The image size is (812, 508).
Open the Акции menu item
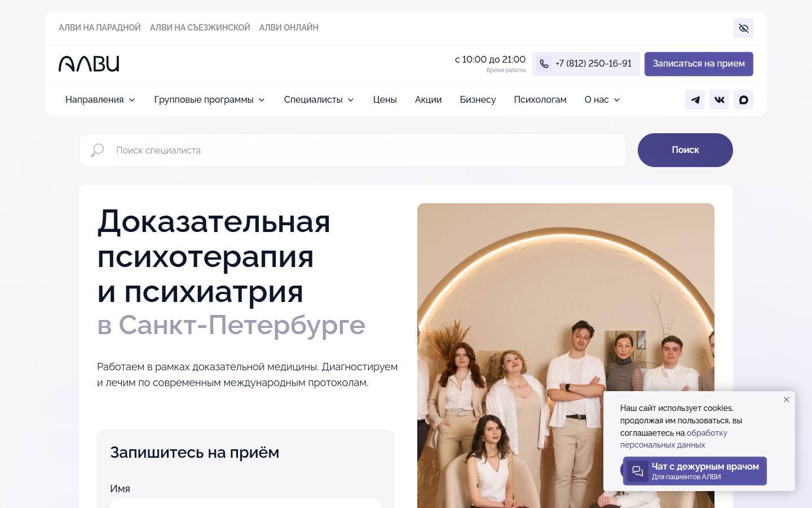[x=428, y=100]
